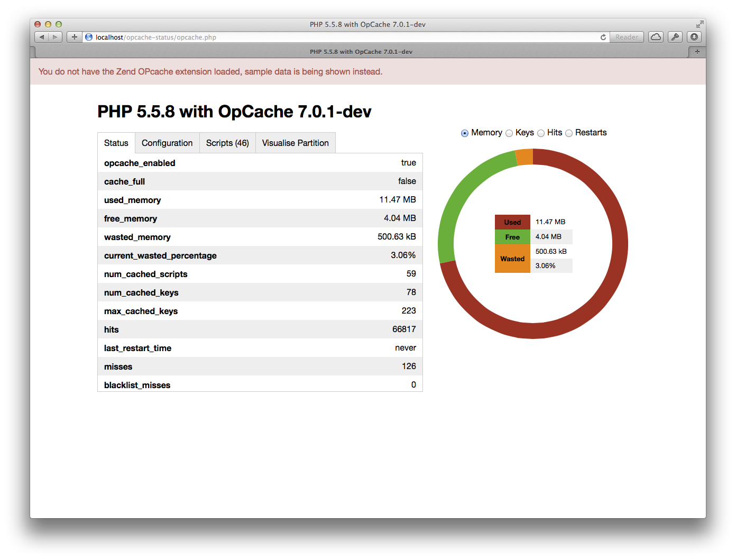Click the 4.04 MB value in chart legend
Image resolution: width=736 pixels, height=560 pixels.
pos(548,236)
